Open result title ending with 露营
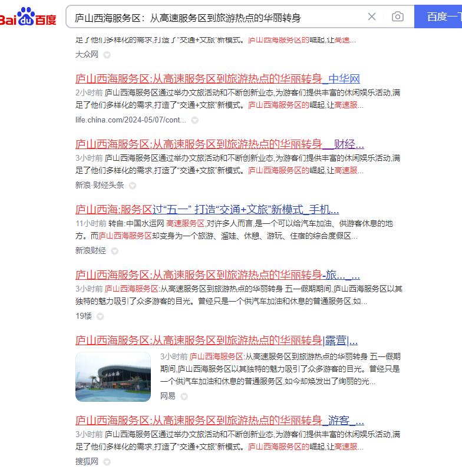Screen dimensions: 462x476 point(217,341)
